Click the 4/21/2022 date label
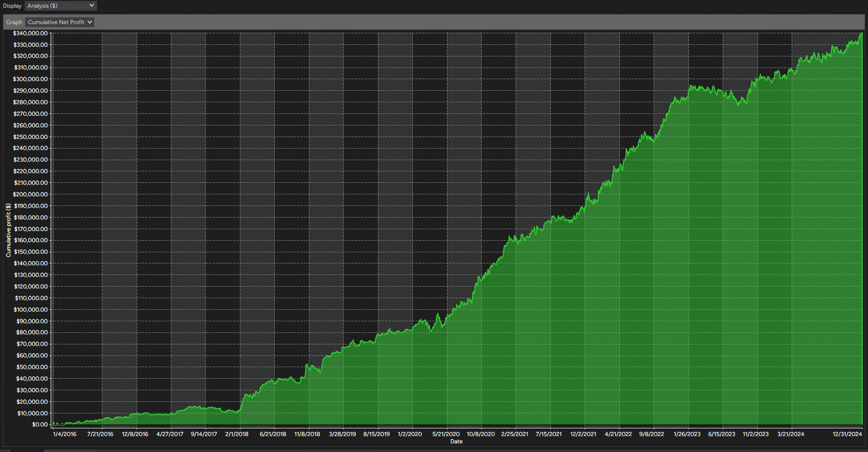The image size is (868, 452). click(x=618, y=434)
